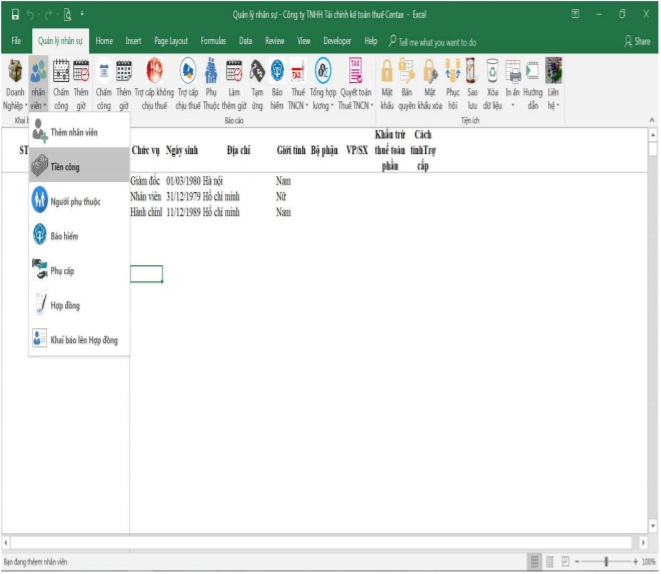Open the Formulas ribbon tab
Image resolution: width=661 pixels, height=574 pixels.
tap(213, 42)
